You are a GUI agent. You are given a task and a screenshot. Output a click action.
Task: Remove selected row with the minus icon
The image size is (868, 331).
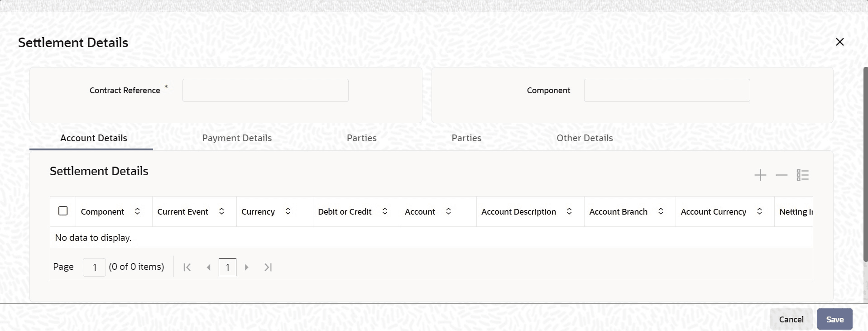[782, 175]
